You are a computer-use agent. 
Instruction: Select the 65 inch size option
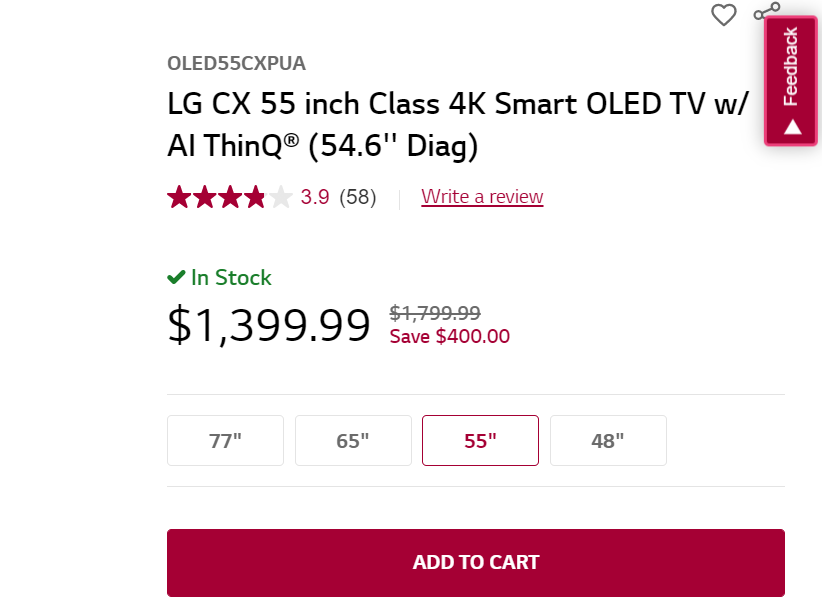point(353,440)
